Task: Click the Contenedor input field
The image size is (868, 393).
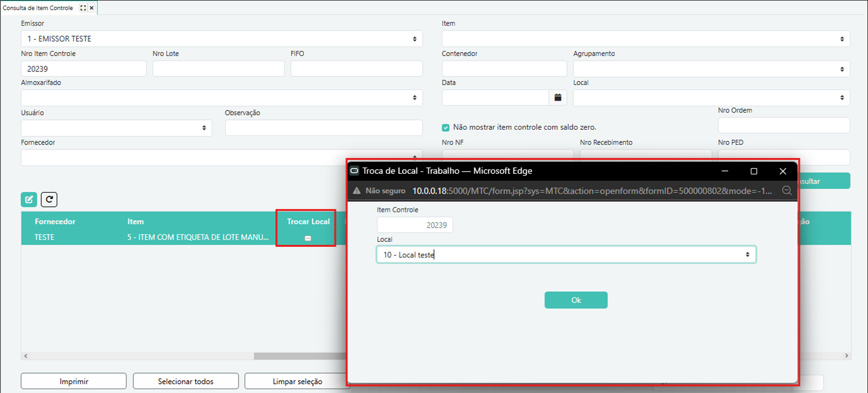Action: click(504, 69)
